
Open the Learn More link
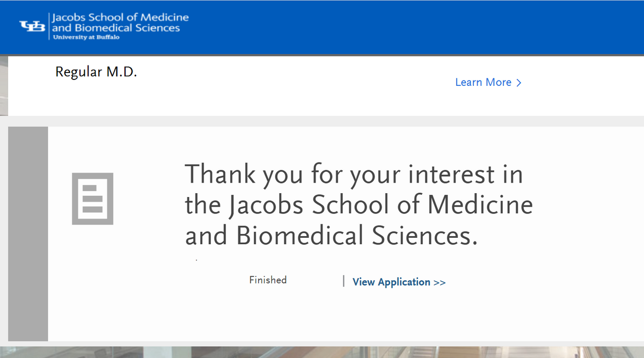click(483, 82)
